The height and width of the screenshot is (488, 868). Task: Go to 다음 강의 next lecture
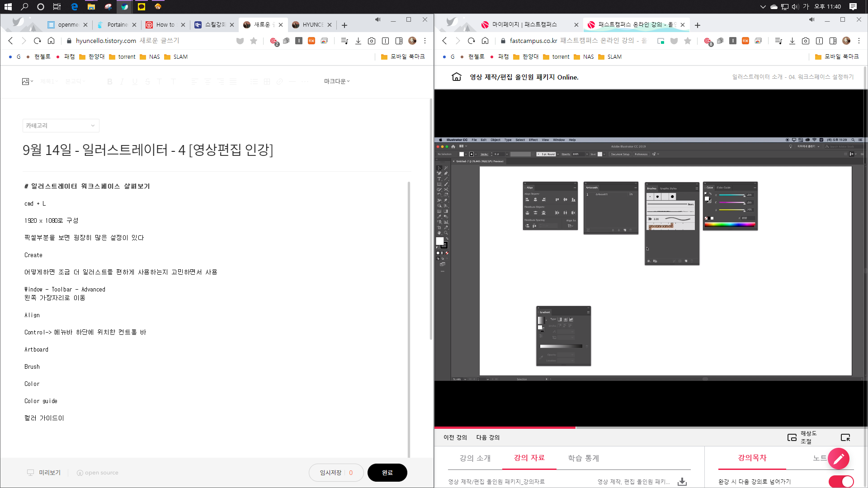[x=488, y=437]
